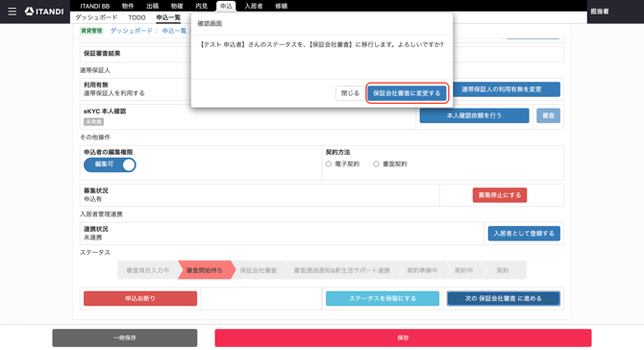Click the 一時保存 button
Viewport: 644px width, 350px height.
click(124, 337)
